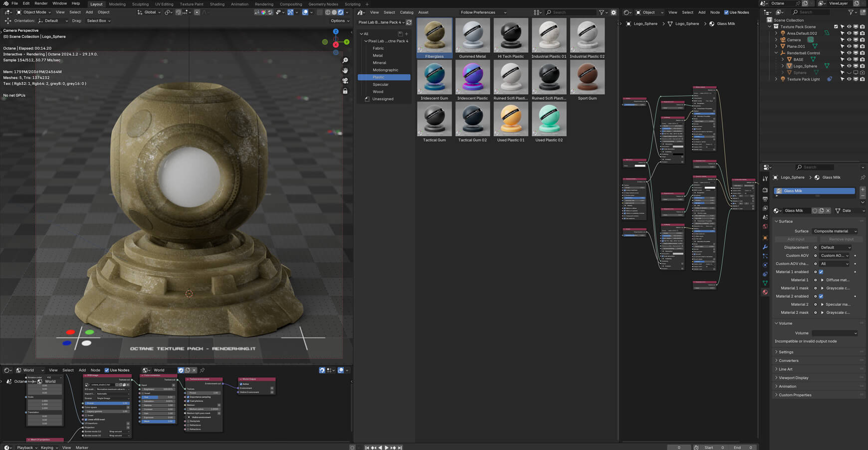Open the Object Mode dropdown
This screenshot has height=450, width=868.
tap(34, 12)
